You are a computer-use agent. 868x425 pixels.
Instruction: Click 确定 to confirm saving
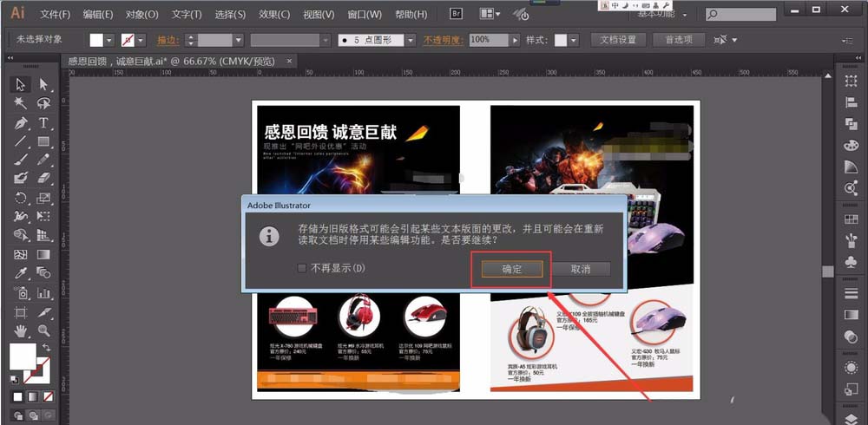pyautogui.click(x=511, y=269)
